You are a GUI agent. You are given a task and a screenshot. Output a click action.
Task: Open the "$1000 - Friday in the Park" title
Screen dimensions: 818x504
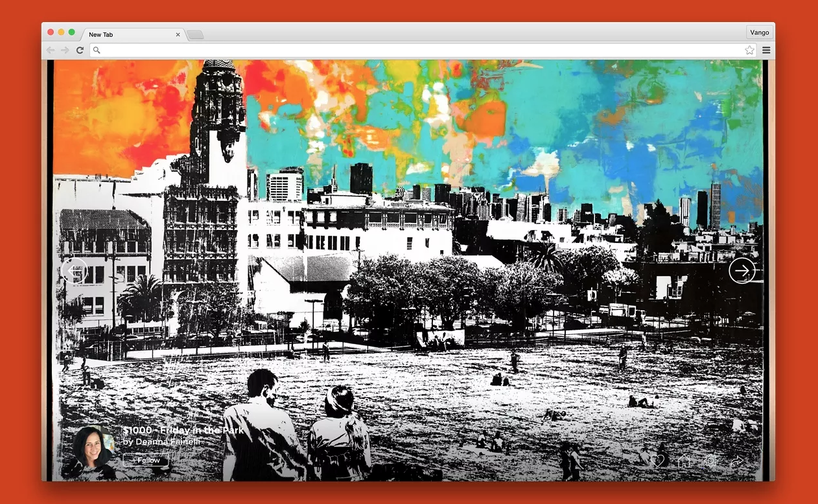(x=183, y=430)
